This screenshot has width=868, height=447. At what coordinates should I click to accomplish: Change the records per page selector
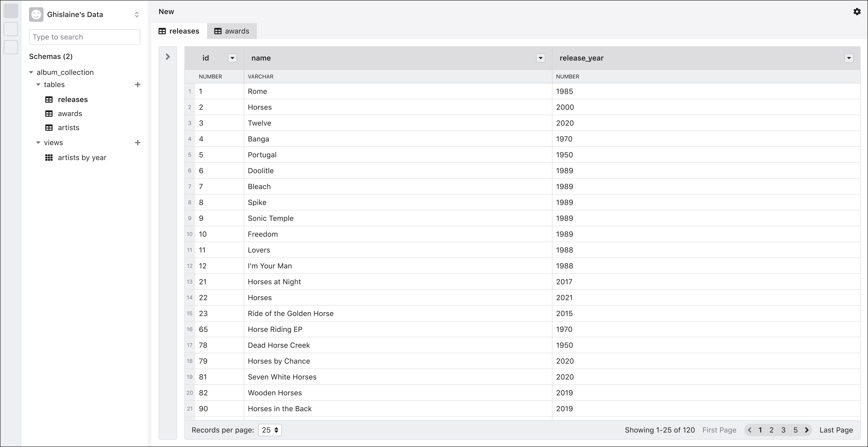tap(270, 430)
